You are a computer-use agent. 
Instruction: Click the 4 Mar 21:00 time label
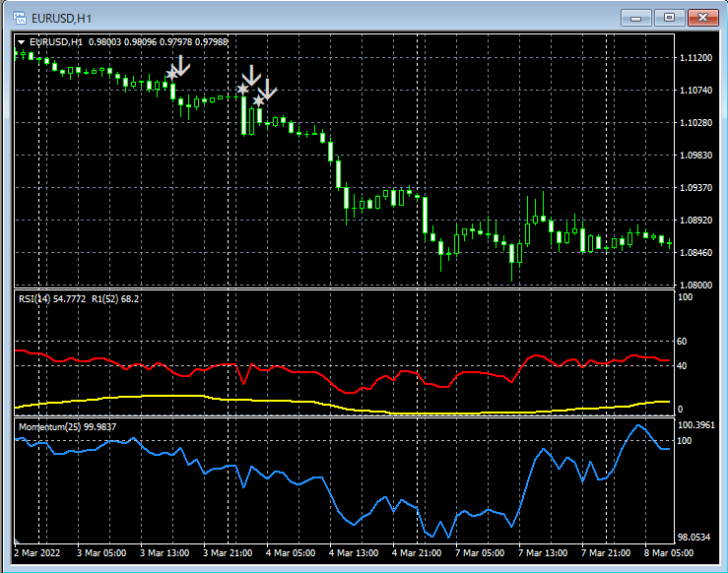pos(417,553)
